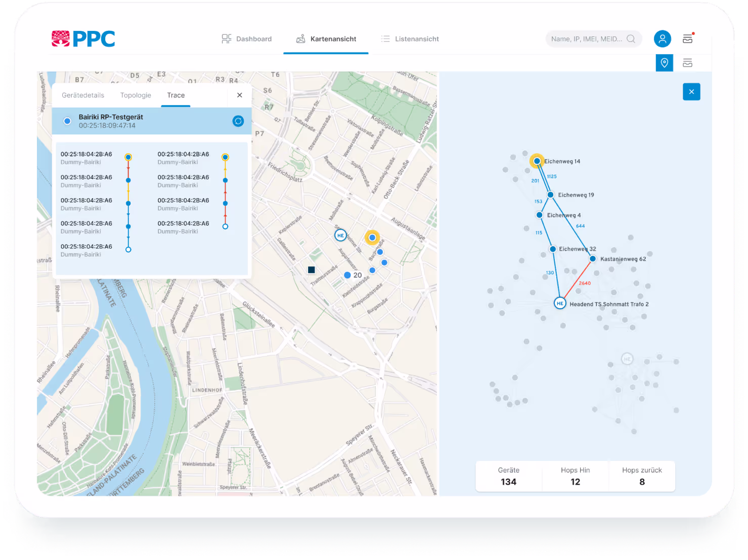
Task: Click the PPC logo
Action: tap(83, 39)
